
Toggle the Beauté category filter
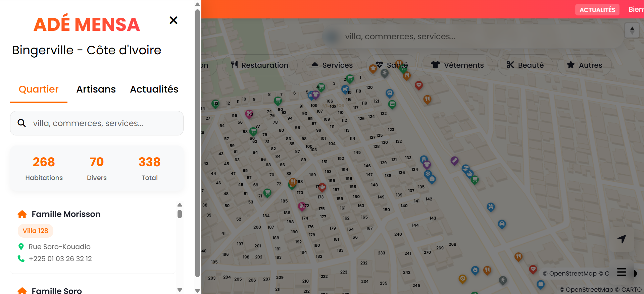[525, 65]
